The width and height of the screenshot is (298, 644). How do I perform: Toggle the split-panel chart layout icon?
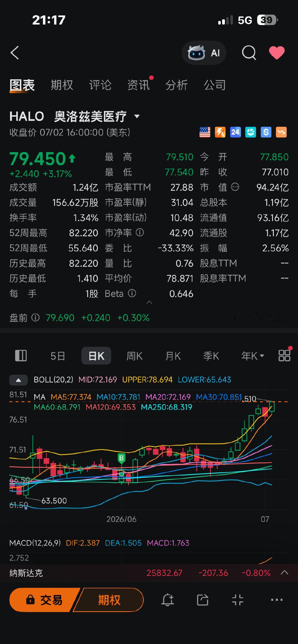click(21, 356)
